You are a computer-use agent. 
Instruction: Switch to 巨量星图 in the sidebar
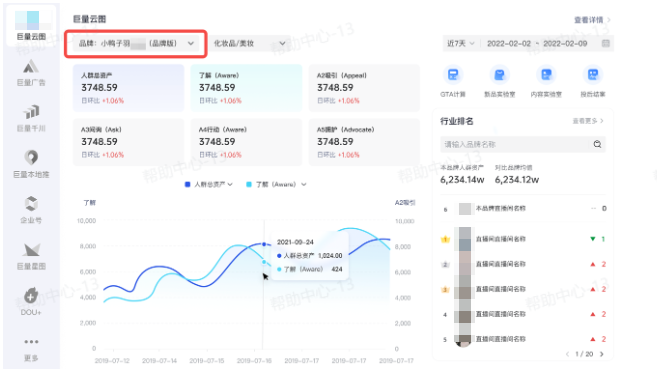(x=31, y=256)
